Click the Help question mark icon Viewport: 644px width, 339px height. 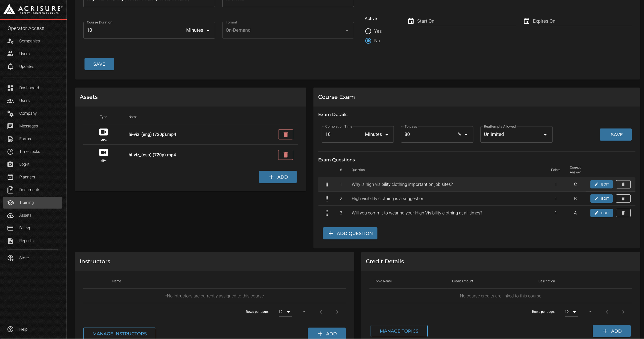(10, 329)
